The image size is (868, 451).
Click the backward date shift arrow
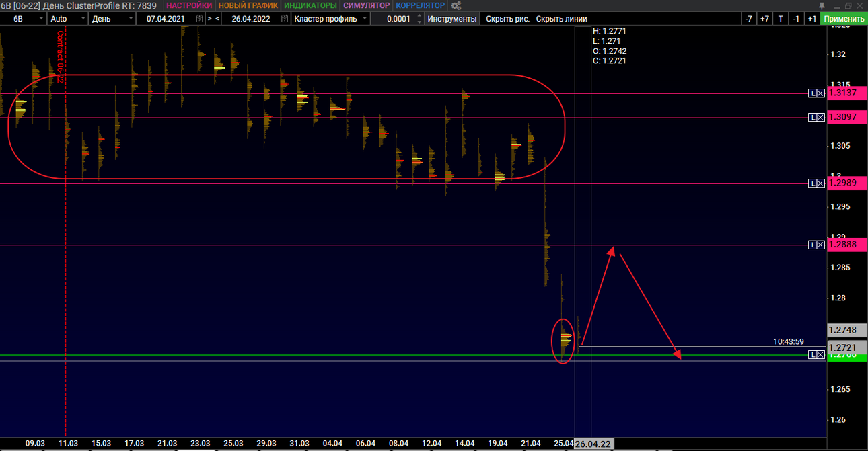click(x=217, y=19)
